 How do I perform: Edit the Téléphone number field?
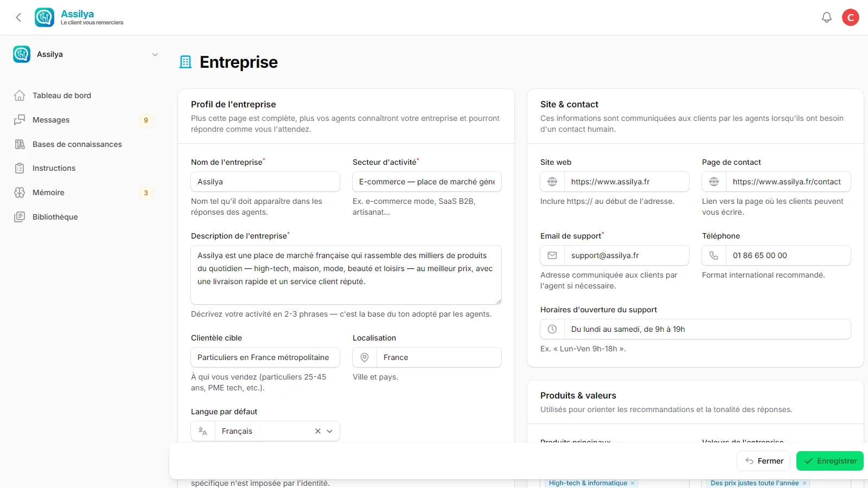click(788, 255)
